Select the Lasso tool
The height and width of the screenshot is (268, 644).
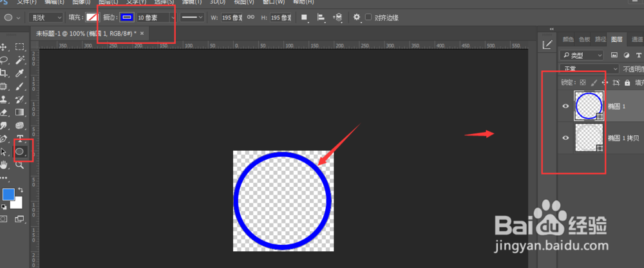[4, 60]
